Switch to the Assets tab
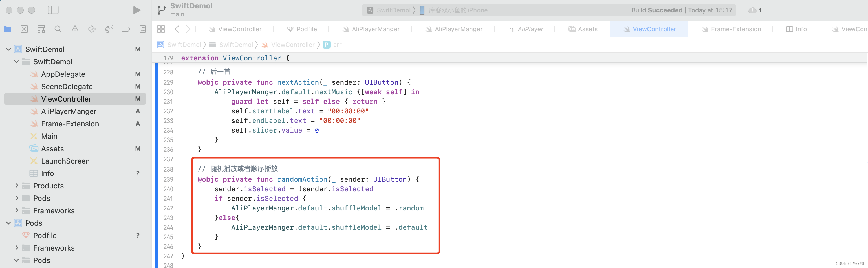The width and height of the screenshot is (868, 268). [x=583, y=29]
